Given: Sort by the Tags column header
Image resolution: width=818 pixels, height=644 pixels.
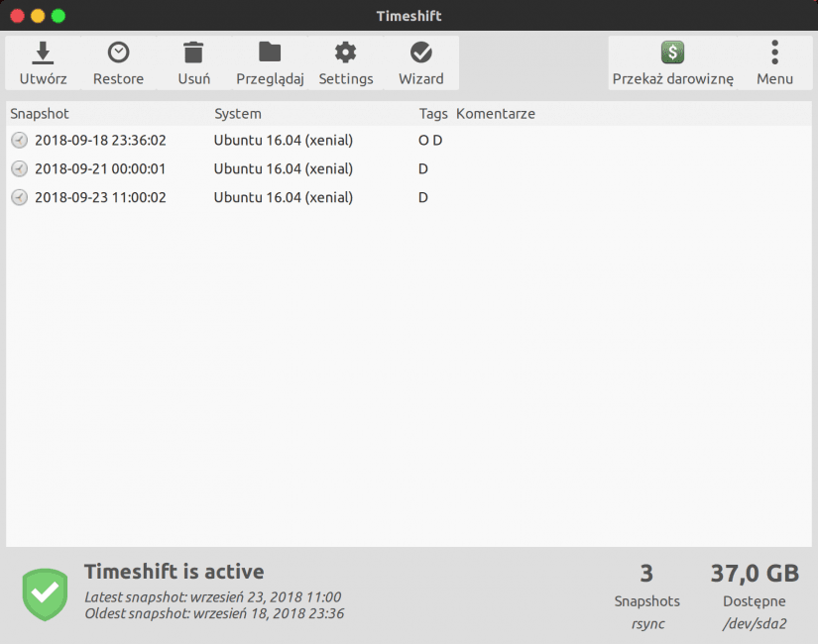Looking at the screenshot, I should 433,114.
